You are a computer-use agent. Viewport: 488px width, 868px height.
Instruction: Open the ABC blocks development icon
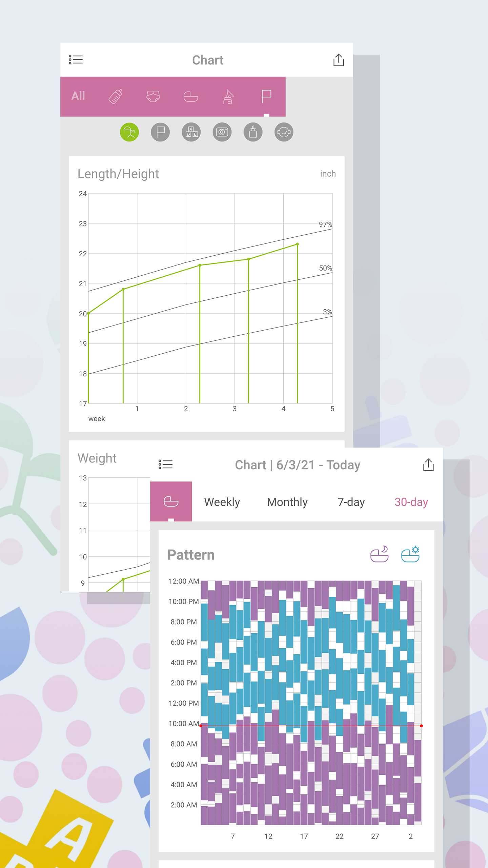pyautogui.click(x=191, y=132)
